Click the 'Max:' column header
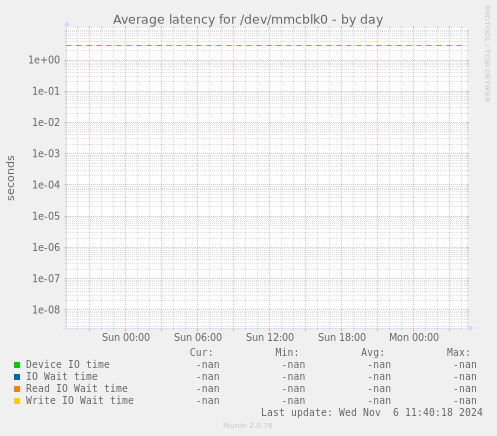 click(x=458, y=352)
